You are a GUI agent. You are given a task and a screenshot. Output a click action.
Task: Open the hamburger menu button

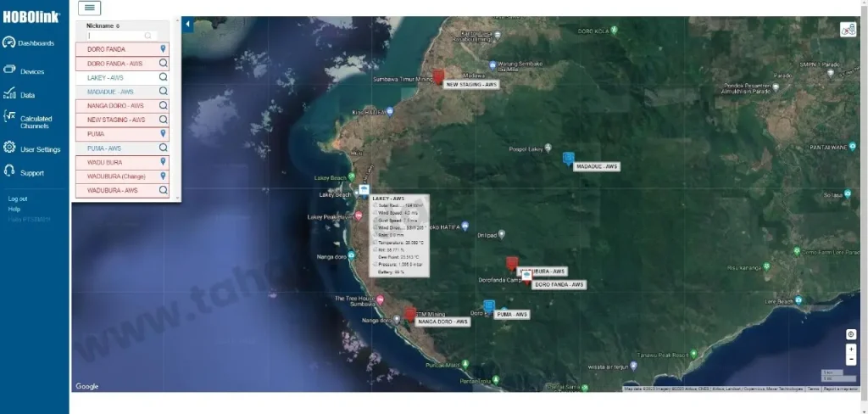pyautogui.click(x=90, y=8)
